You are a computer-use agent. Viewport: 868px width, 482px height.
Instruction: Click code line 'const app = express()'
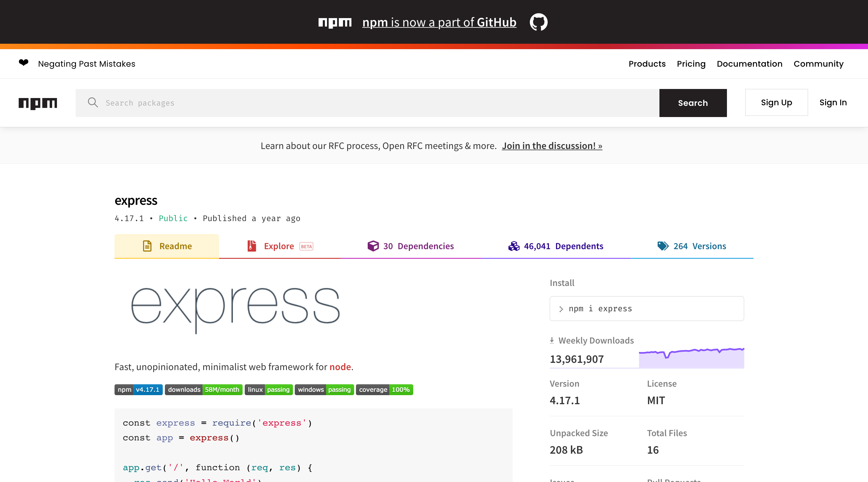coord(181,438)
